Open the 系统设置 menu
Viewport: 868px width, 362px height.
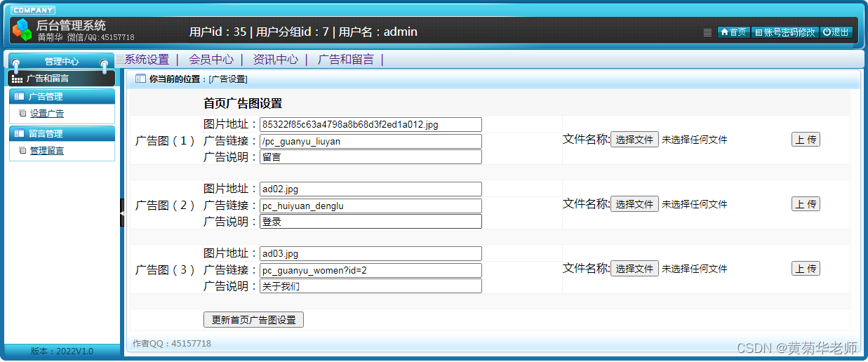(147, 60)
